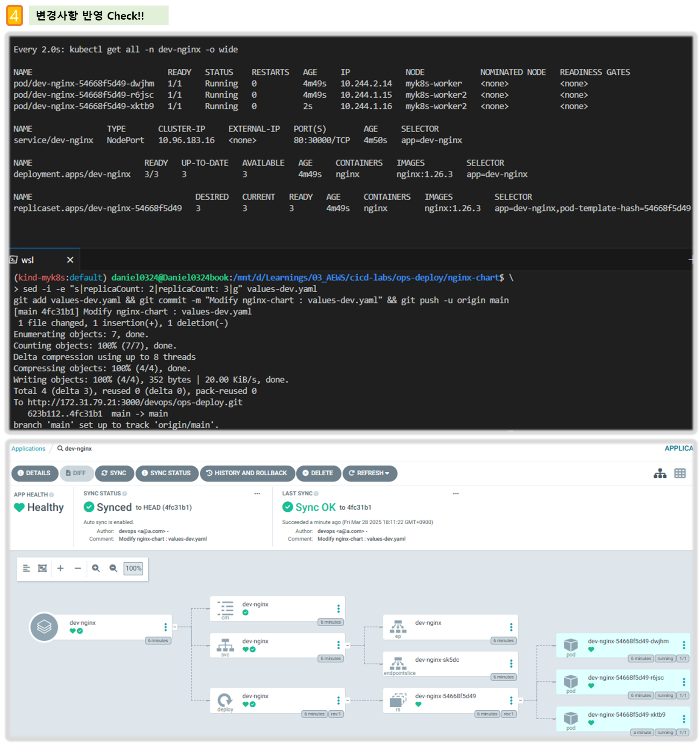Collapse dev-nginx application node children

click(175, 627)
